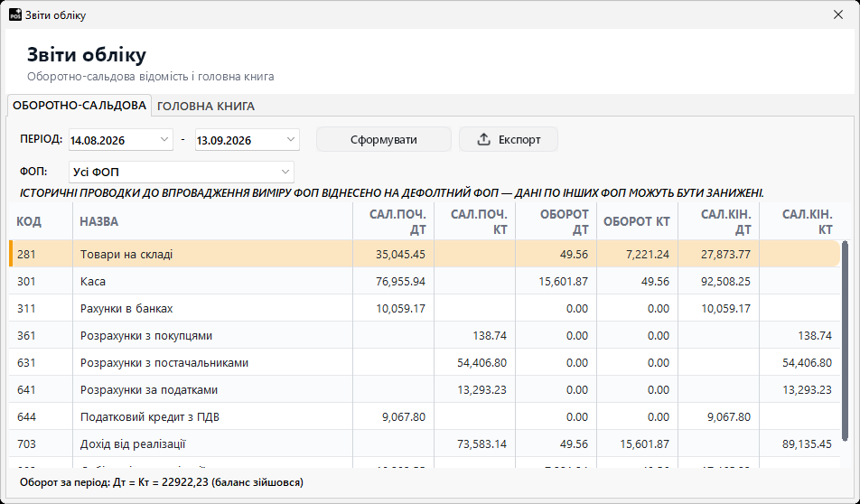Viewport: 860px width, 504px height.
Task: Click the ОБОРОТ ДТ column header
Action: pyautogui.click(x=556, y=221)
